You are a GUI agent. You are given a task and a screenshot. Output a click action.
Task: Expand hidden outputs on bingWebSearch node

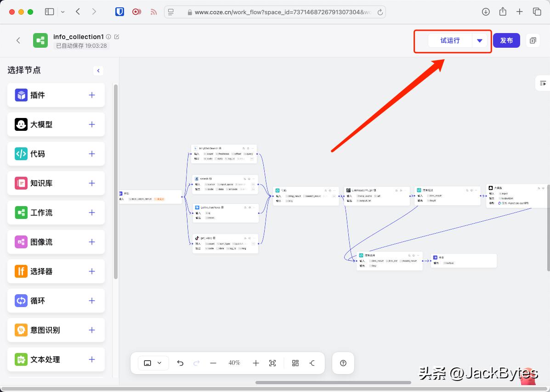click(252, 159)
